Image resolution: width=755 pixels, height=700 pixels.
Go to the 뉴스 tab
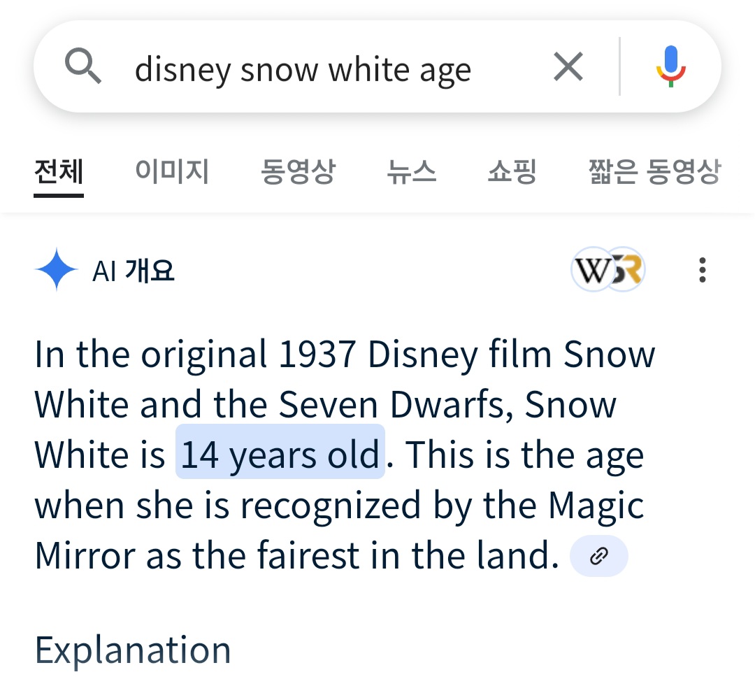click(411, 171)
